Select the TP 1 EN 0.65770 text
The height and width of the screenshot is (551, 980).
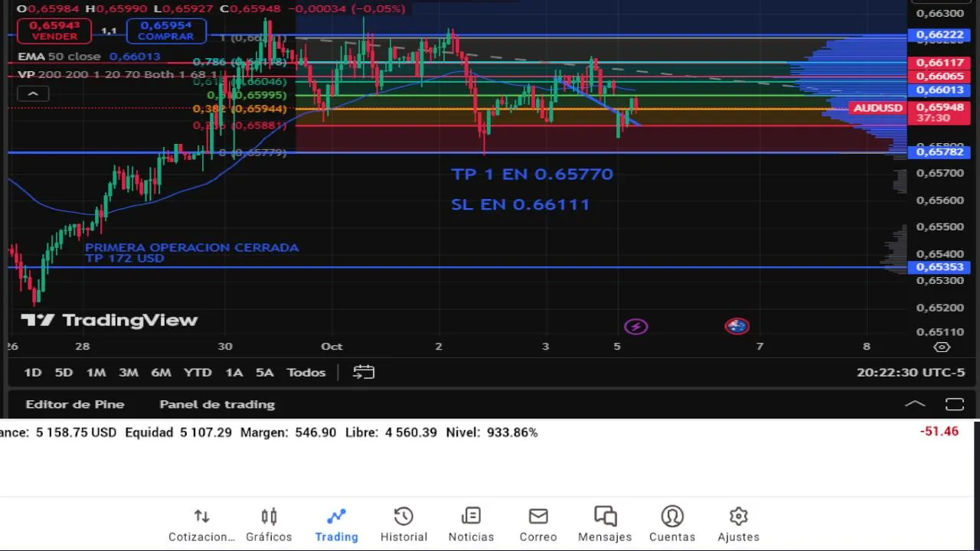pos(532,174)
